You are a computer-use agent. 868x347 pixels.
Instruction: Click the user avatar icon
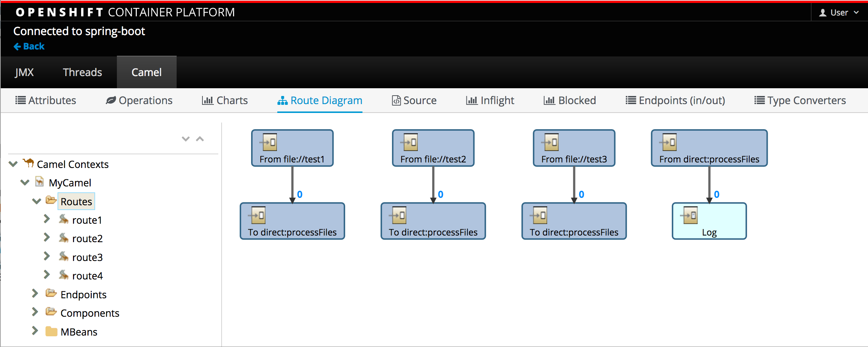click(823, 13)
